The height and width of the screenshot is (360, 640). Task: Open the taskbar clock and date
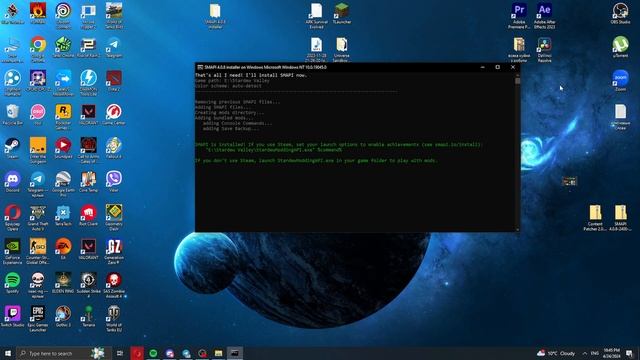611,353
